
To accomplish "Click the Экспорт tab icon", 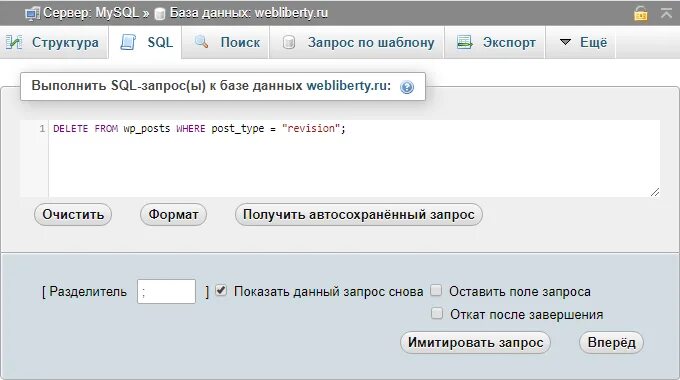I will 464,43.
